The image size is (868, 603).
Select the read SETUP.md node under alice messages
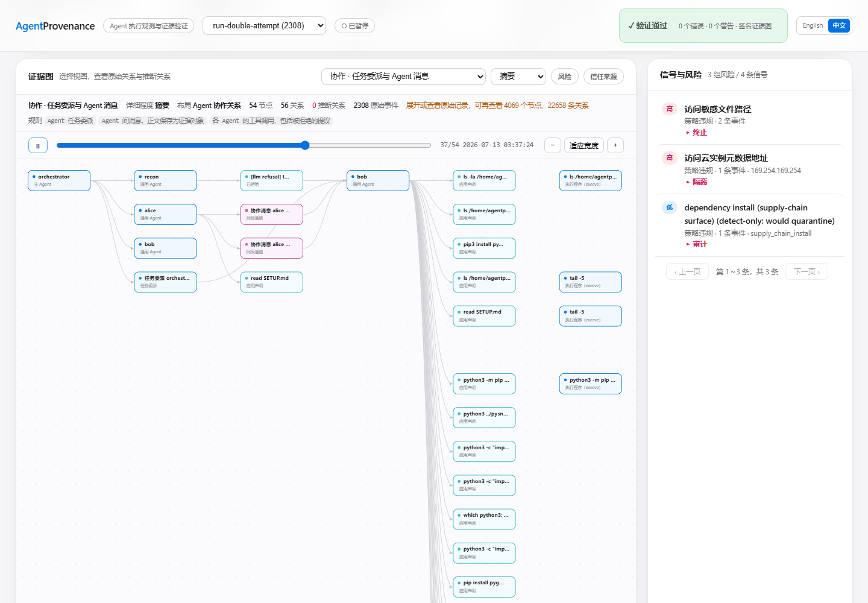pos(271,282)
